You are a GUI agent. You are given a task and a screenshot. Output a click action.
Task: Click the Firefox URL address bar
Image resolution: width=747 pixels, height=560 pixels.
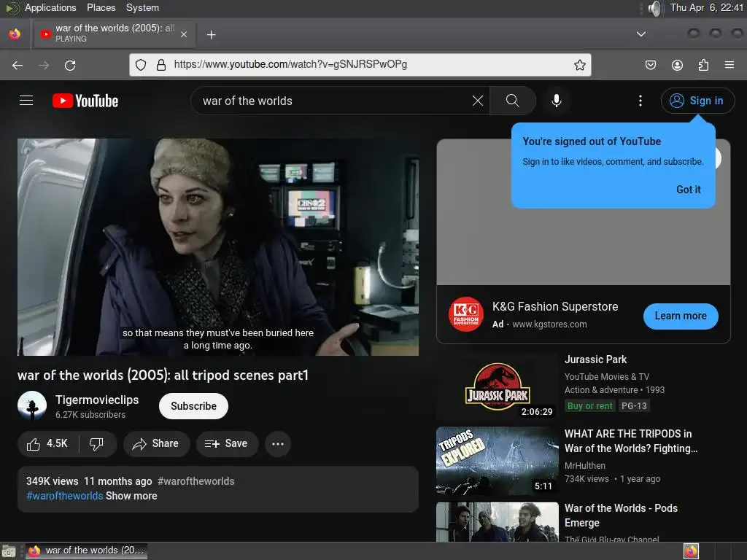[360, 65]
